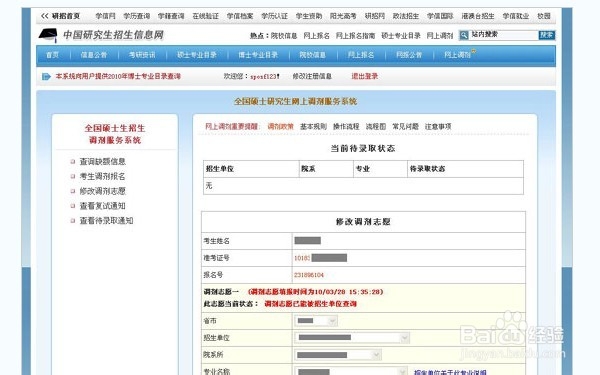Open 学信国际 top link

(x=440, y=16)
